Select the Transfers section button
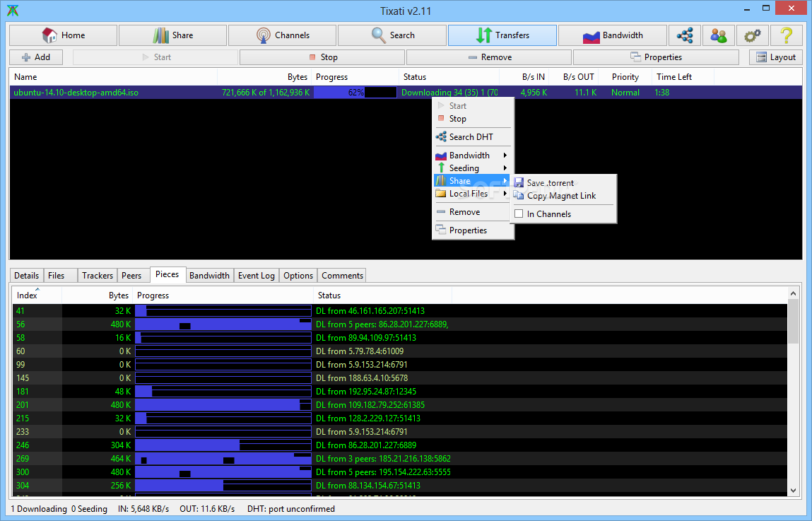812x521 pixels. point(502,35)
